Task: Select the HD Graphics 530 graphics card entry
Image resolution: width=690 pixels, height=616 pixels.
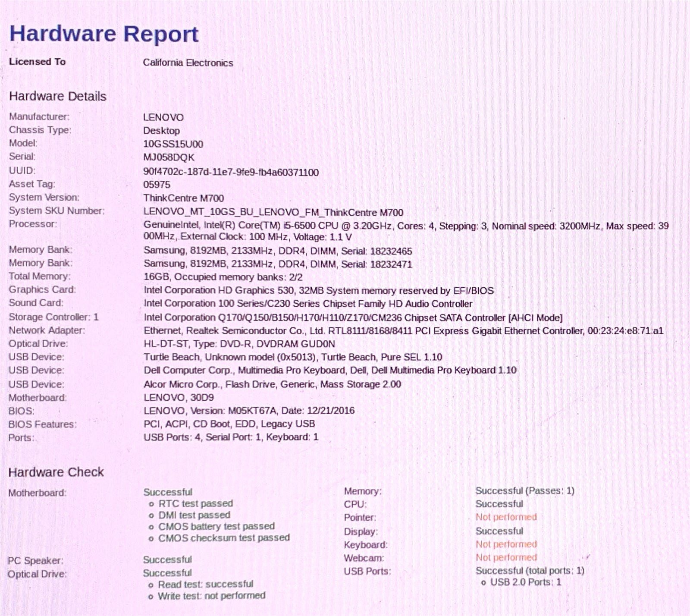Action: pyautogui.click(x=319, y=290)
